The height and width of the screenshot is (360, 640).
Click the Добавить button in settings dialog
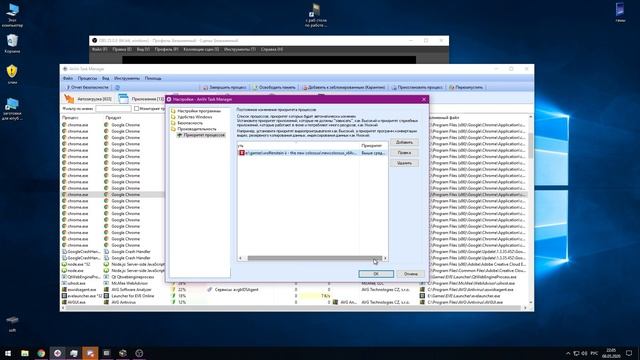404,142
